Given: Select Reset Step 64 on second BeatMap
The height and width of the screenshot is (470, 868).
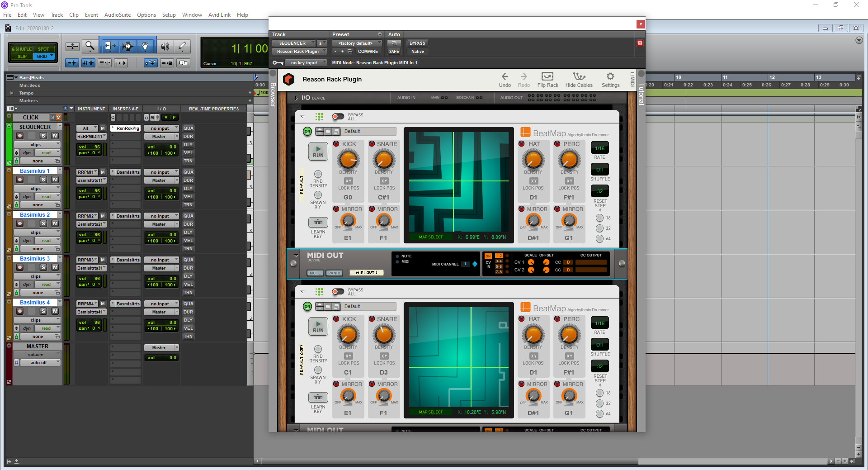Looking at the screenshot, I should (x=599, y=413).
